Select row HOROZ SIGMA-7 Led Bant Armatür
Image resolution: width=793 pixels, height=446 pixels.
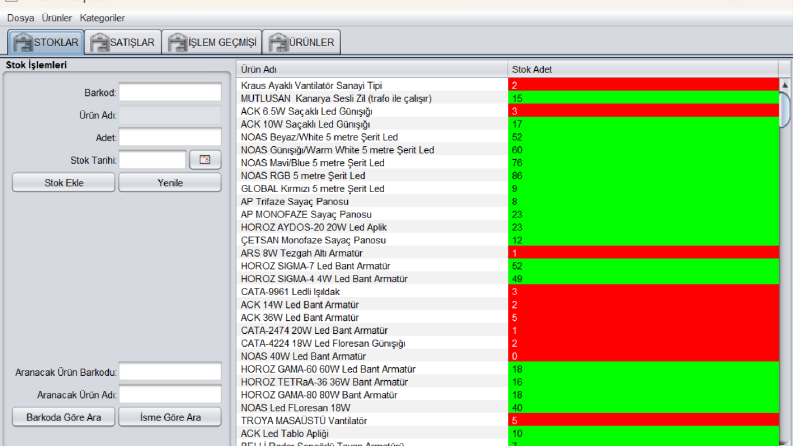(x=508, y=265)
